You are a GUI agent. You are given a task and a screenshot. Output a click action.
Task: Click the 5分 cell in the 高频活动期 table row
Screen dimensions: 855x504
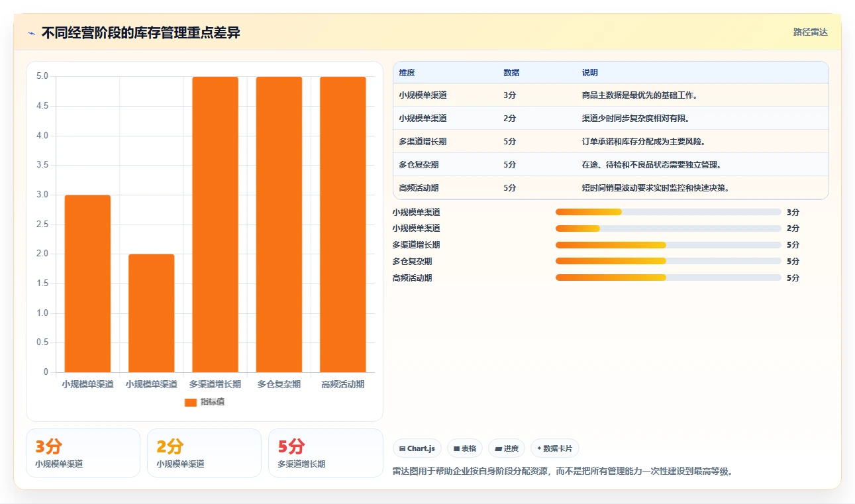pyautogui.click(x=509, y=188)
